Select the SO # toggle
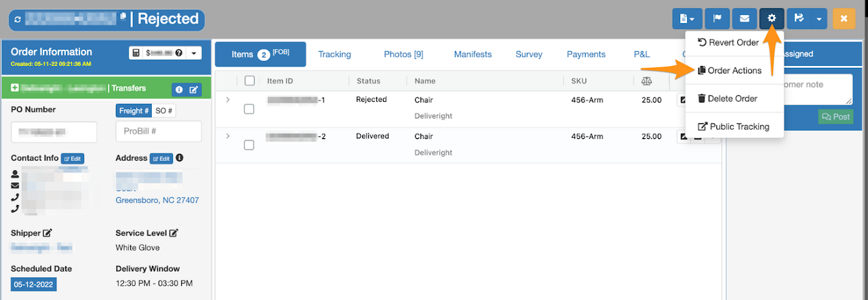This screenshot has width=868, height=300. click(164, 111)
